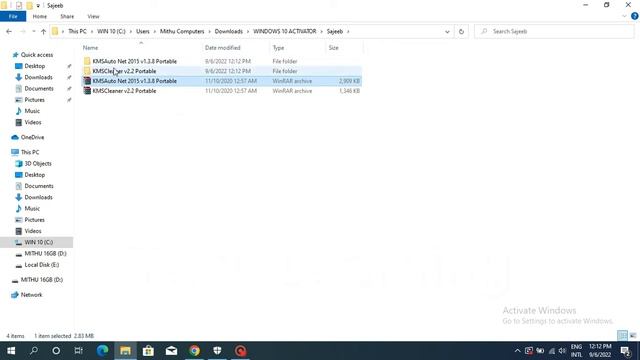Open the Home ribbon tab
This screenshot has height=360, width=640.
coord(40,16)
